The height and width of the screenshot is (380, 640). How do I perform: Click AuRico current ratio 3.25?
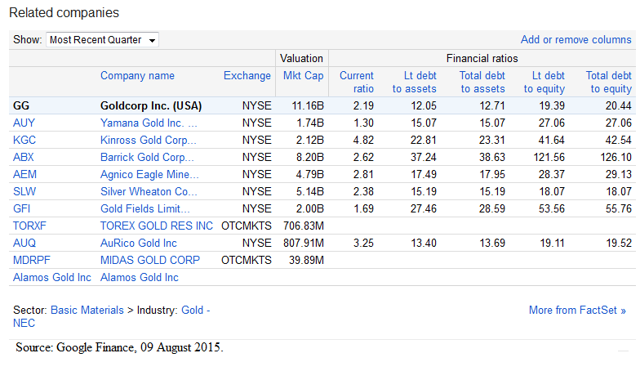[363, 243]
